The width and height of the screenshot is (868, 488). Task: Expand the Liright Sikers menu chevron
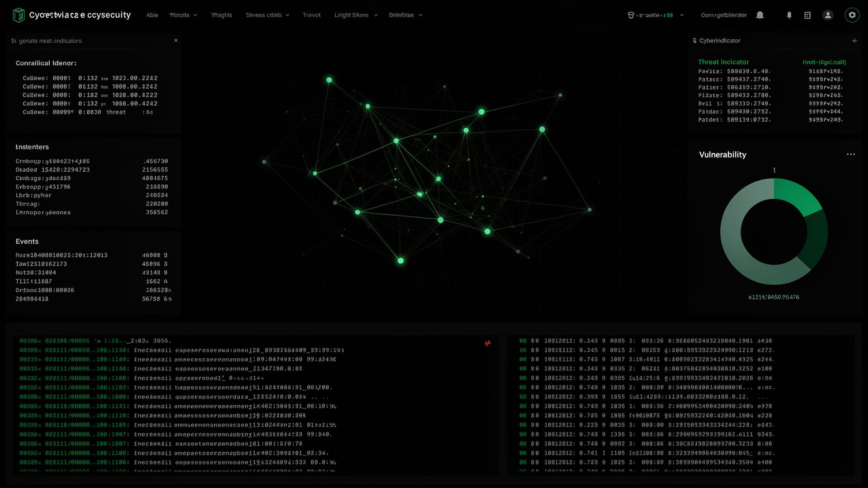coord(376,15)
